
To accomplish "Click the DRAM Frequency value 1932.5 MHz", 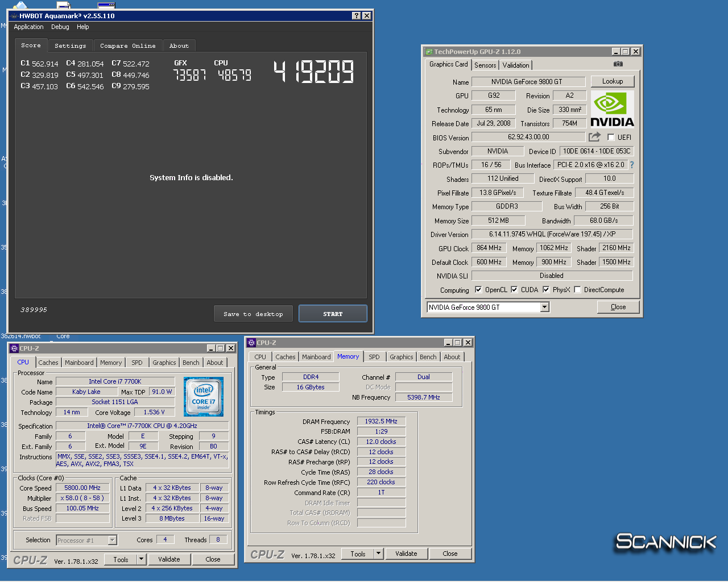I will click(382, 421).
